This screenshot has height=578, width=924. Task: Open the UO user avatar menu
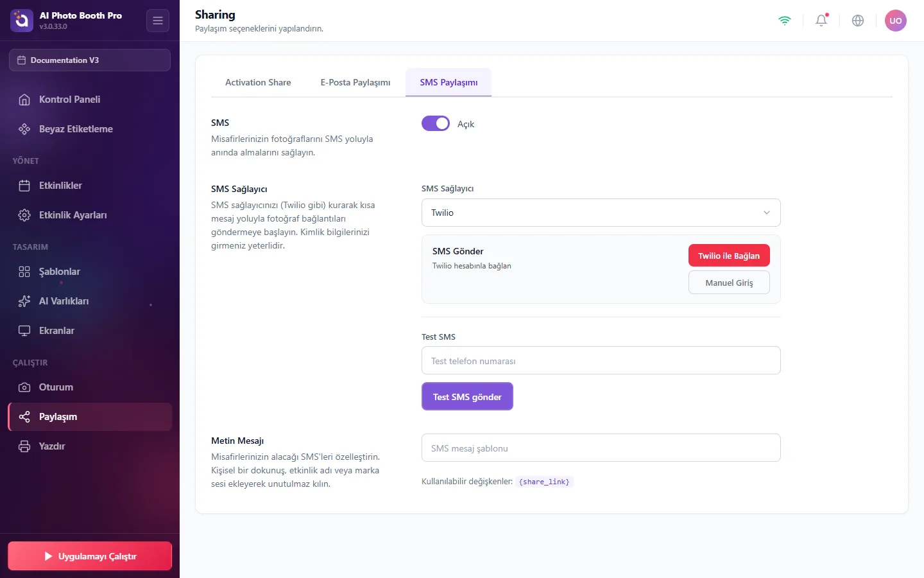point(896,21)
